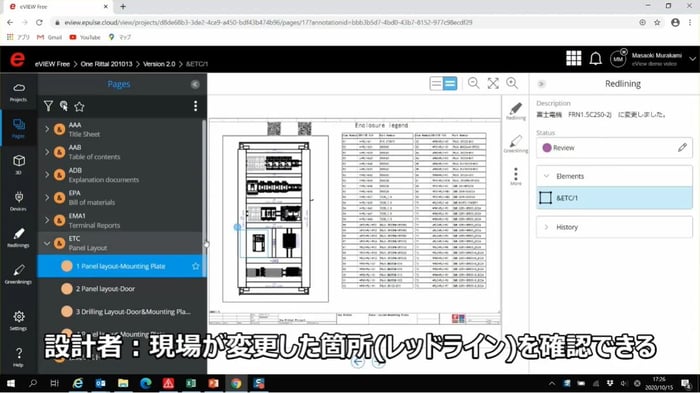The width and height of the screenshot is (700, 393).
Task: Go to One Rittal 201013 breadcrumb
Action: coord(106,64)
